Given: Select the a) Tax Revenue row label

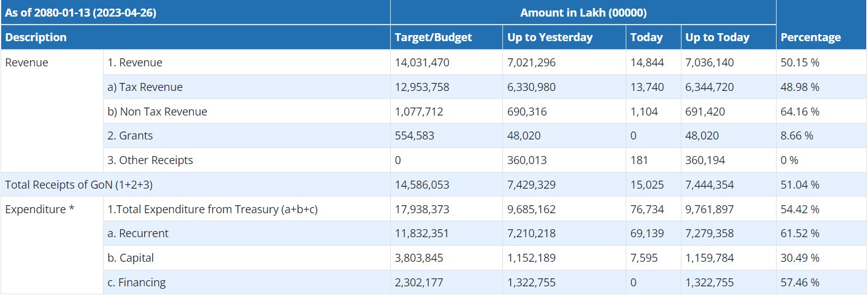Looking at the screenshot, I should tap(145, 87).
